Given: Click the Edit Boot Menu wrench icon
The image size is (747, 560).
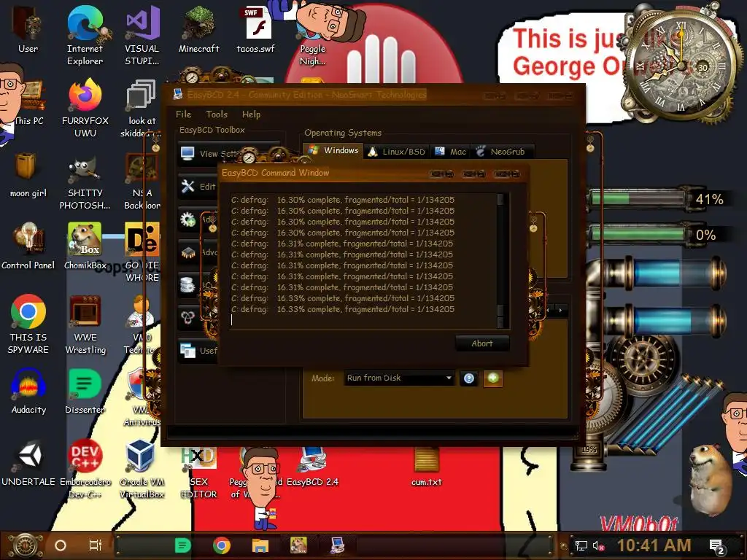Looking at the screenshot, I should coord(187,186).
